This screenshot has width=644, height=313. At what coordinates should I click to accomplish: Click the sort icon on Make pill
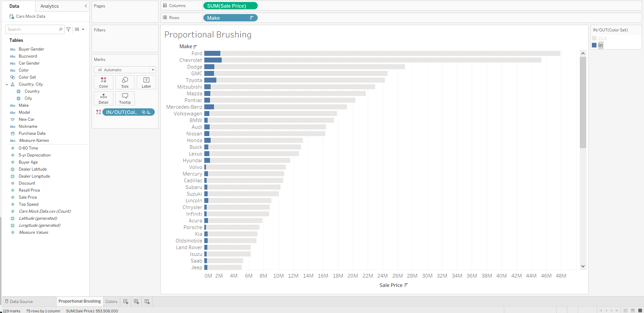[x=252, y=18]
